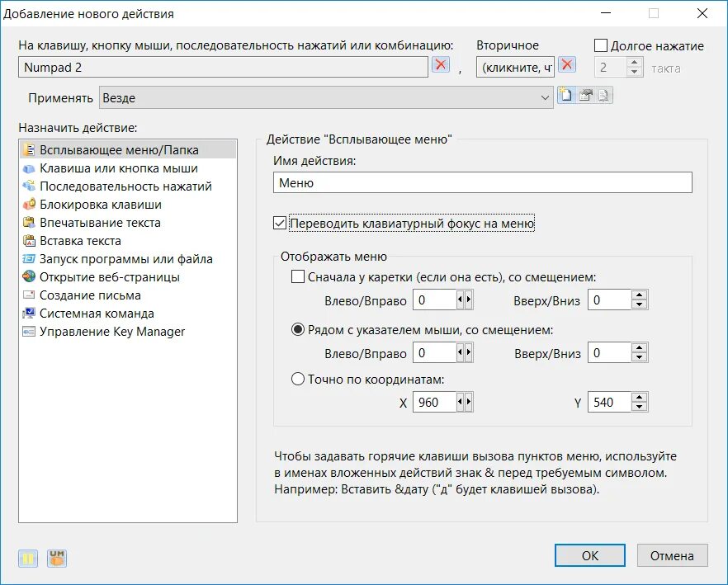
Task: Click left arrow of X coordinate spinner
Action: pos(460,402)
